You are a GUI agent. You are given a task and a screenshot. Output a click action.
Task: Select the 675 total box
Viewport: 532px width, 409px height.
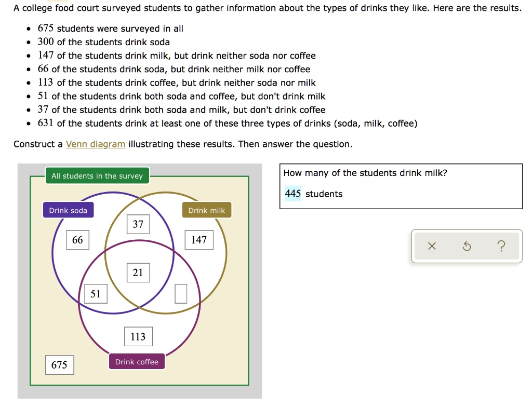click(x=59, y=365)
